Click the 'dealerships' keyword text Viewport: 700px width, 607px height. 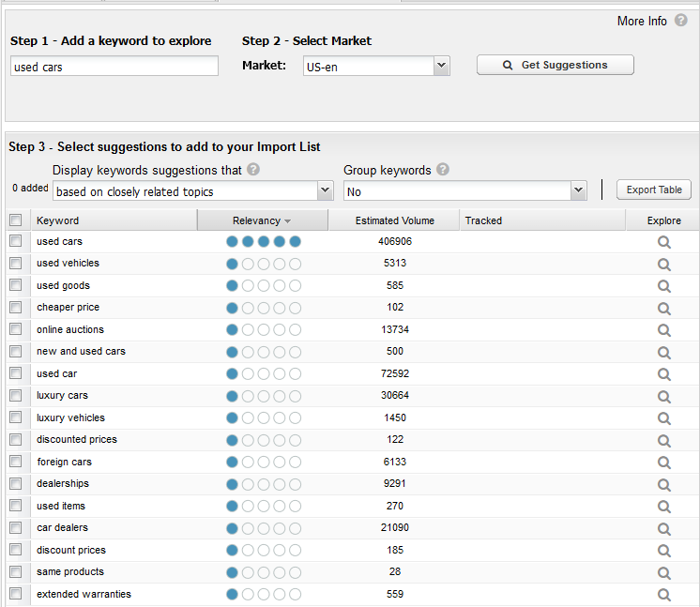[63, 484]
